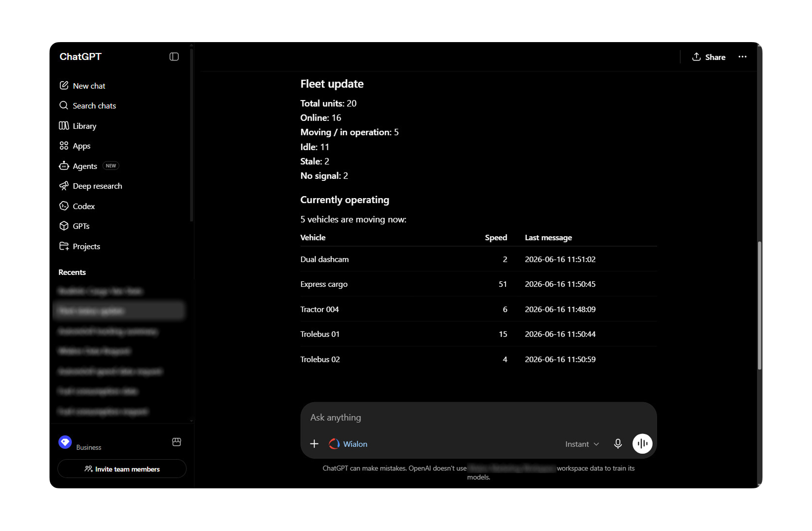
Task: Click the Agents robot icon
Action: [64, 166]
